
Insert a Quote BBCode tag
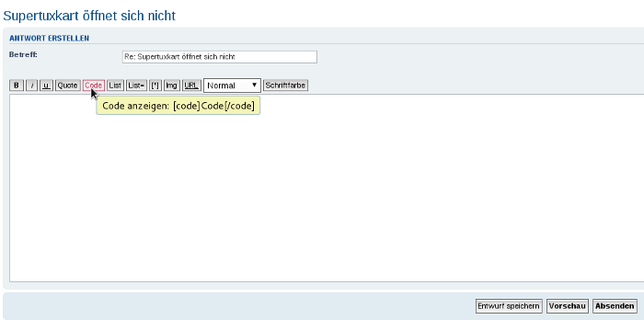coord(68,86)
